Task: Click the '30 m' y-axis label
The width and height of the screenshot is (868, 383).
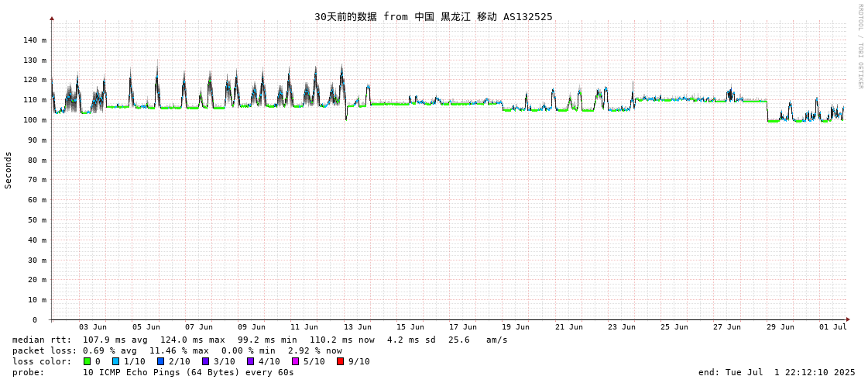Action: tap(38, 260)
